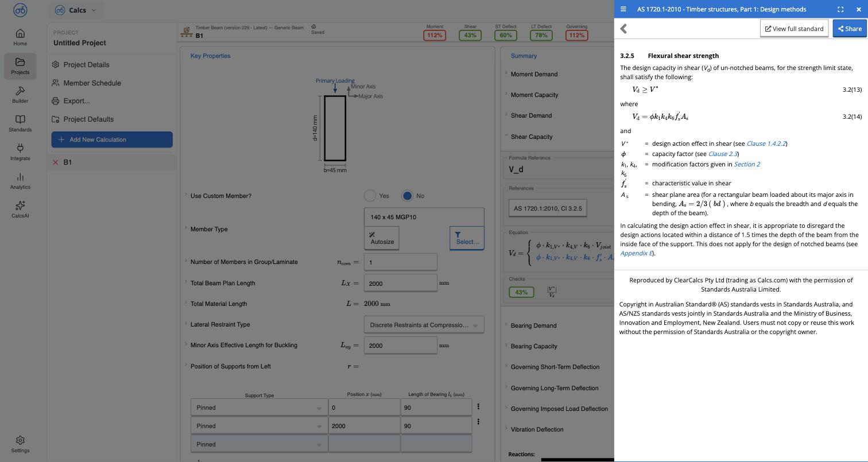Screen dimensions: 868x462
Task: Click the LT Deflect 78% badge
Action: pos(541,35)
